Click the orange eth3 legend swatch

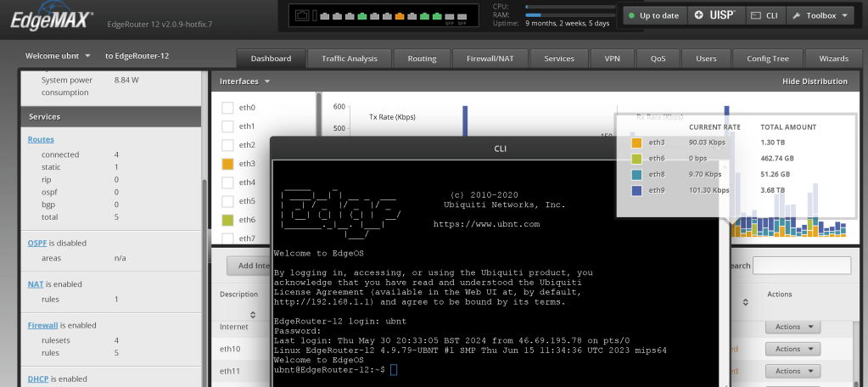(x=636, y=143)
